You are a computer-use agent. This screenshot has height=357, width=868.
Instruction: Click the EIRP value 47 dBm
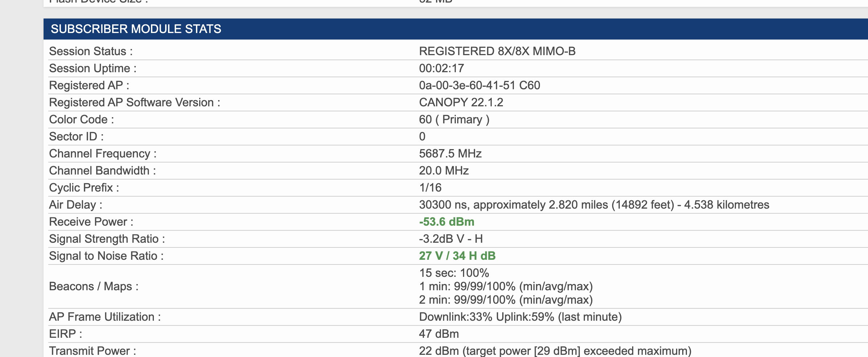coord(439,334)
